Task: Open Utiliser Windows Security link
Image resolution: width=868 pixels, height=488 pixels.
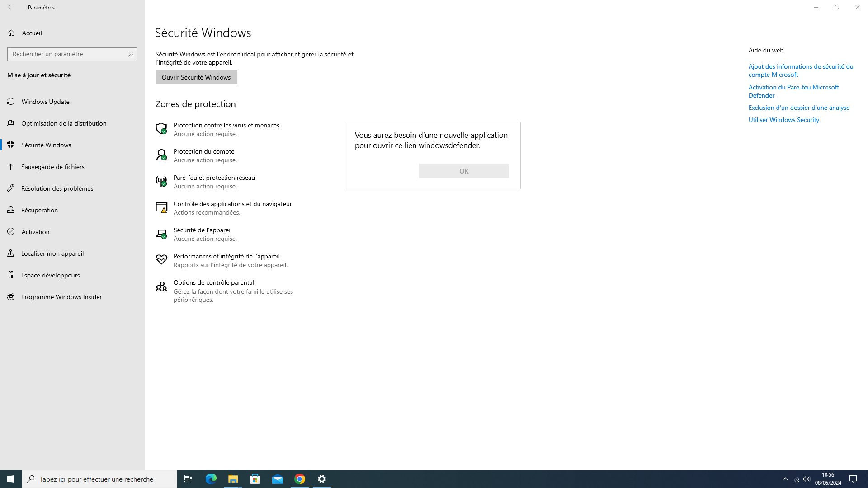Action: [783, 120]
